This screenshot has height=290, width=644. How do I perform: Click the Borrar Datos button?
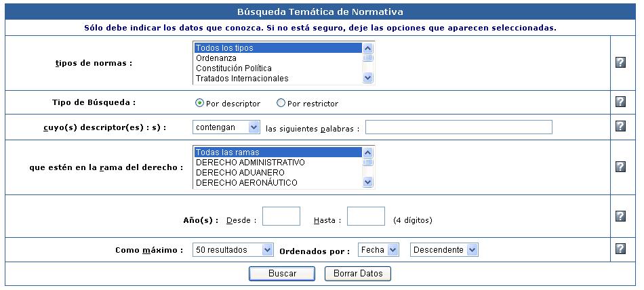358,274
